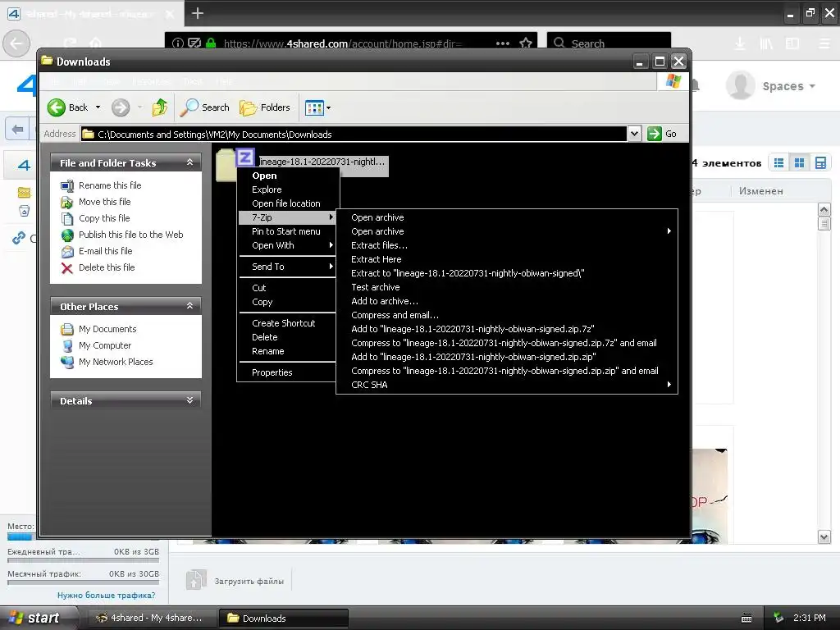Open the browser hamburger menu

coord(824,43)
